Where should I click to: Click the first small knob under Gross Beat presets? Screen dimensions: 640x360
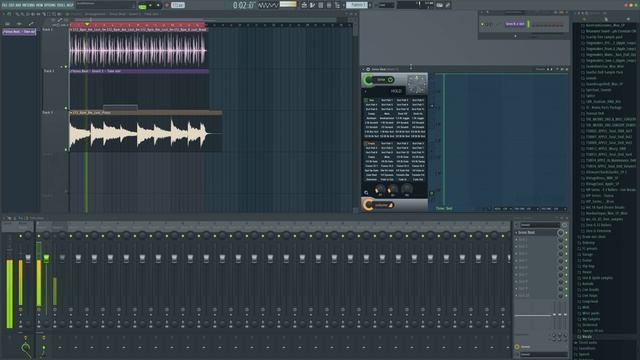coord(379,189)
